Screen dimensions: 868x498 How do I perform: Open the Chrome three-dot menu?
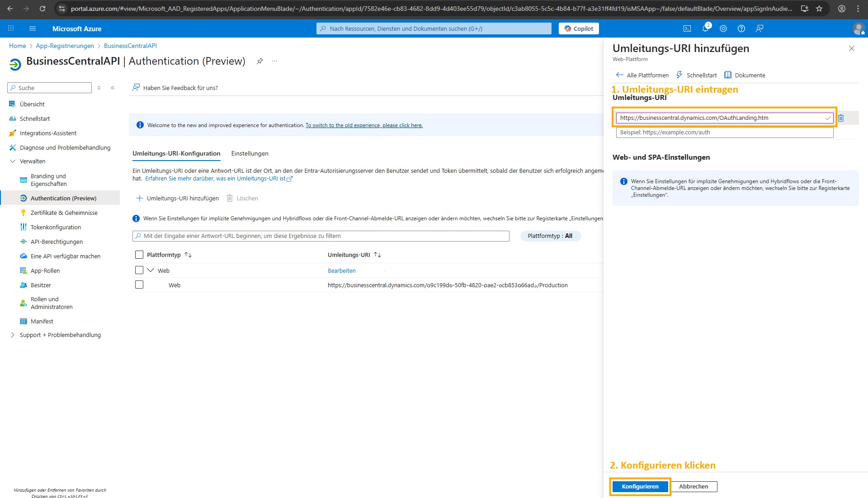click(x=858, y=9)
